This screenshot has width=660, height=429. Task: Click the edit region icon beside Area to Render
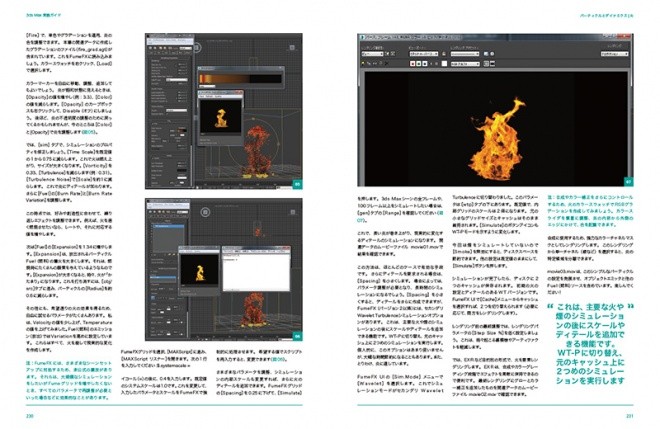pyautogui.click(x=387, y=54)
